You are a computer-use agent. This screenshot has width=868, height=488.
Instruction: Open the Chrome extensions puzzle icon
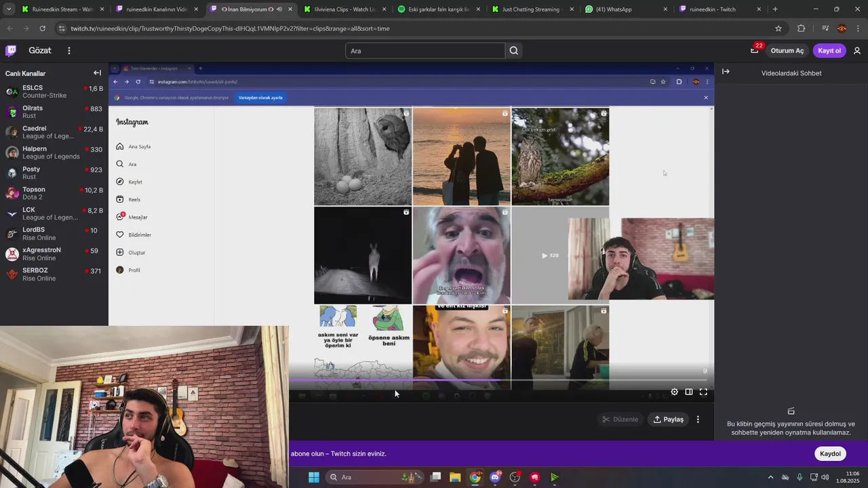[802, 28]
